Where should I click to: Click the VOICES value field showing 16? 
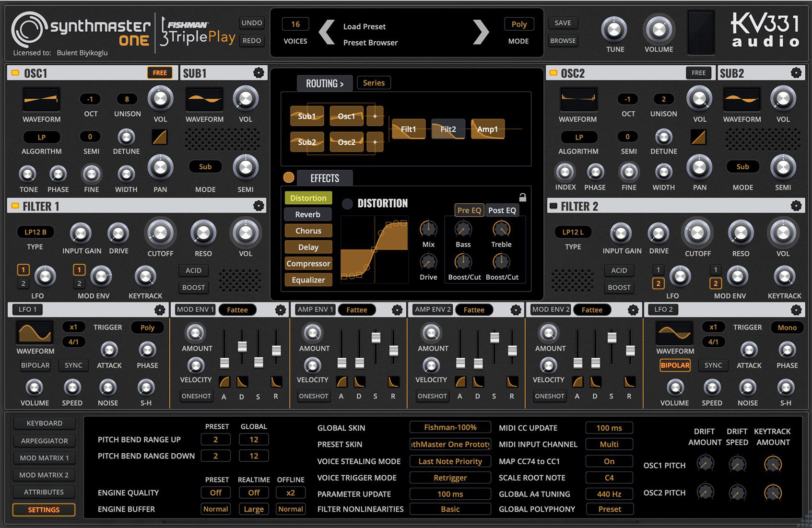coord(295,23)
